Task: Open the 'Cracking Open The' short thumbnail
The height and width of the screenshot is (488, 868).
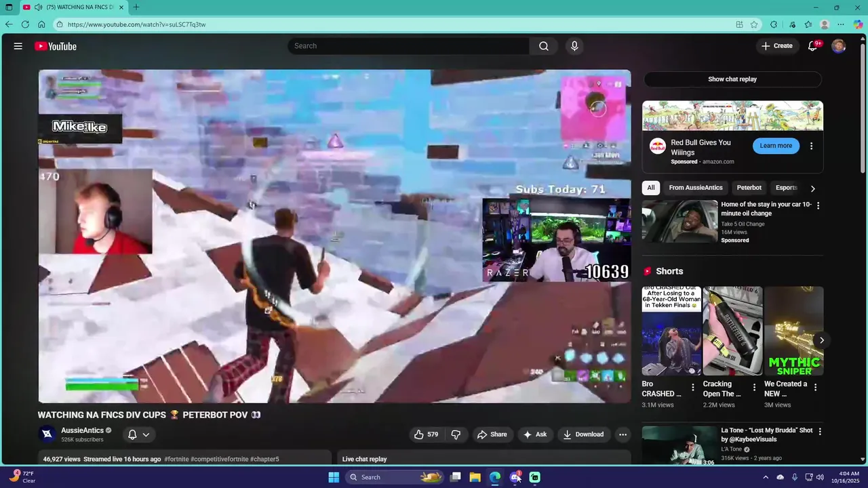Action: pyautogui.click(x=733, y=331)
